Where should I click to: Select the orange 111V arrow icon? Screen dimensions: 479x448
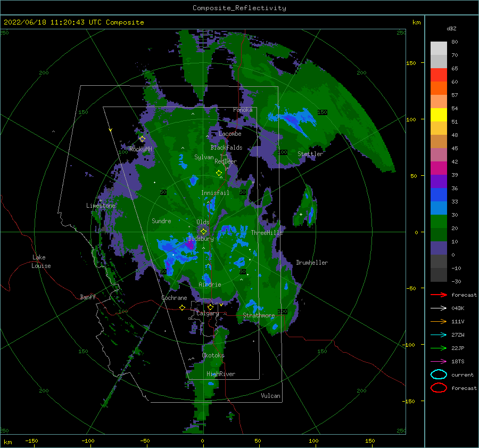tap(439, 321)
